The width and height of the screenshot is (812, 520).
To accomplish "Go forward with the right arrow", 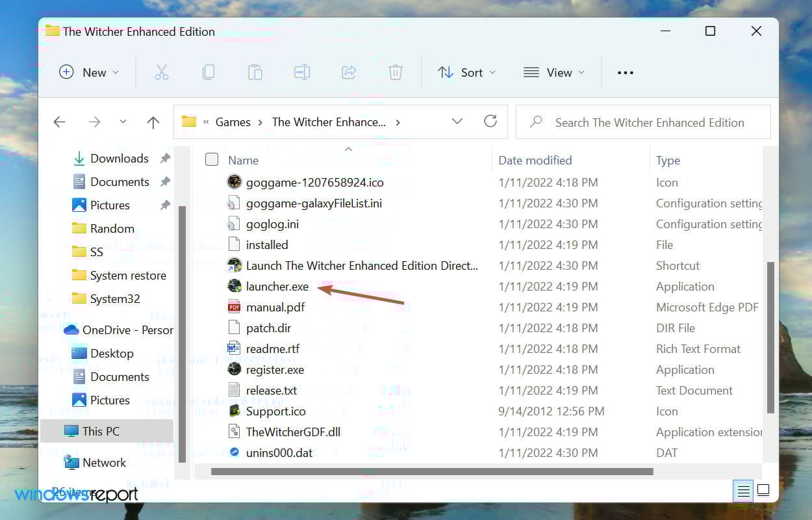I will coord(94,122).
